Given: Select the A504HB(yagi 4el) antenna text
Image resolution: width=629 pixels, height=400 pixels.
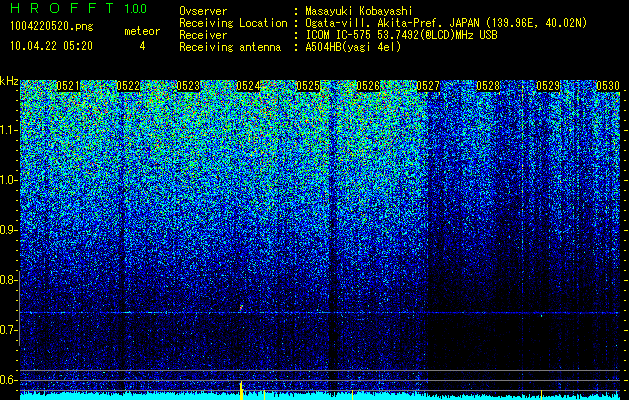Looking at the screenshot, I should pos(353,47).
